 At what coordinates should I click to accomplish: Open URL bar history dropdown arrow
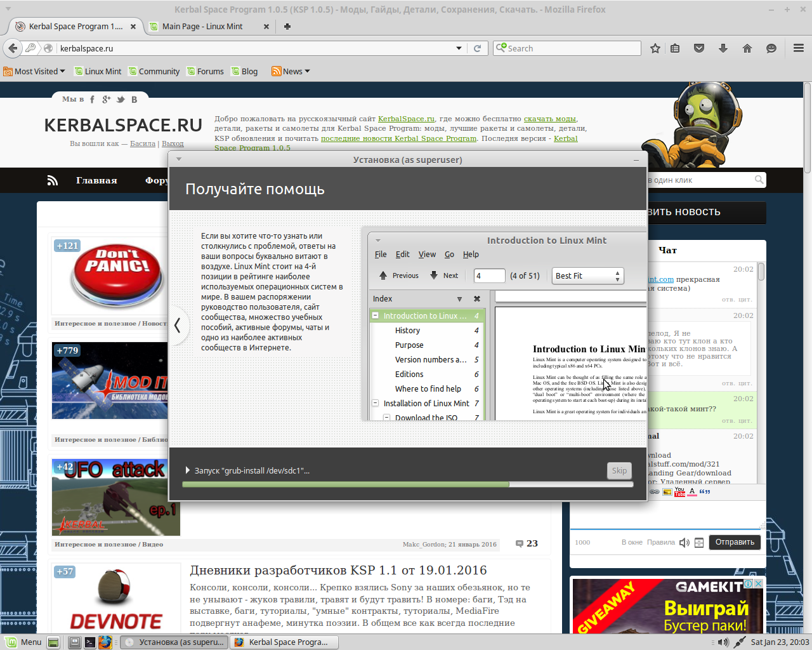click(459, 48)
